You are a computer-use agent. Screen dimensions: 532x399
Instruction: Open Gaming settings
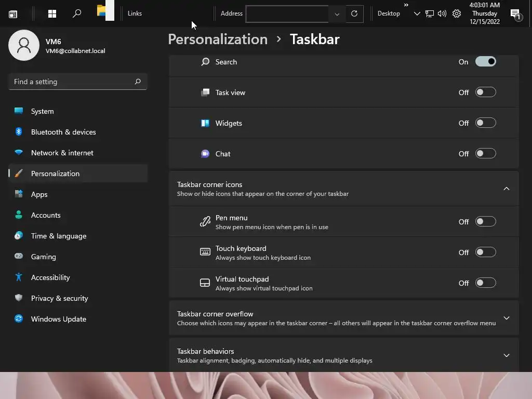[78, 257]
